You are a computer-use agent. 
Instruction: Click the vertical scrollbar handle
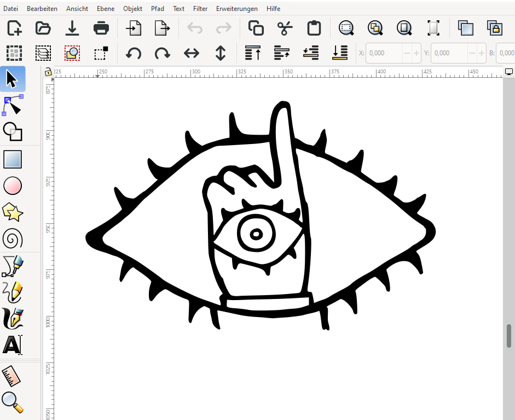[x=509, y=335]
